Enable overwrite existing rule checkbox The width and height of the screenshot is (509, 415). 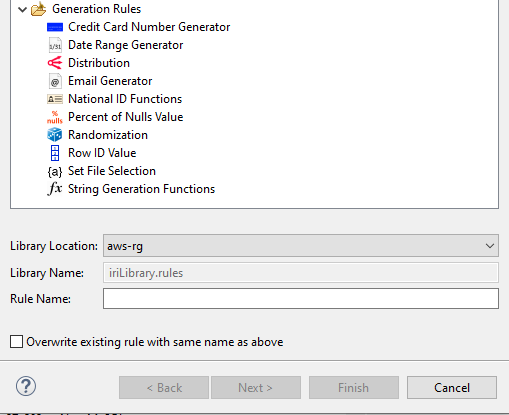coord(16,342)
